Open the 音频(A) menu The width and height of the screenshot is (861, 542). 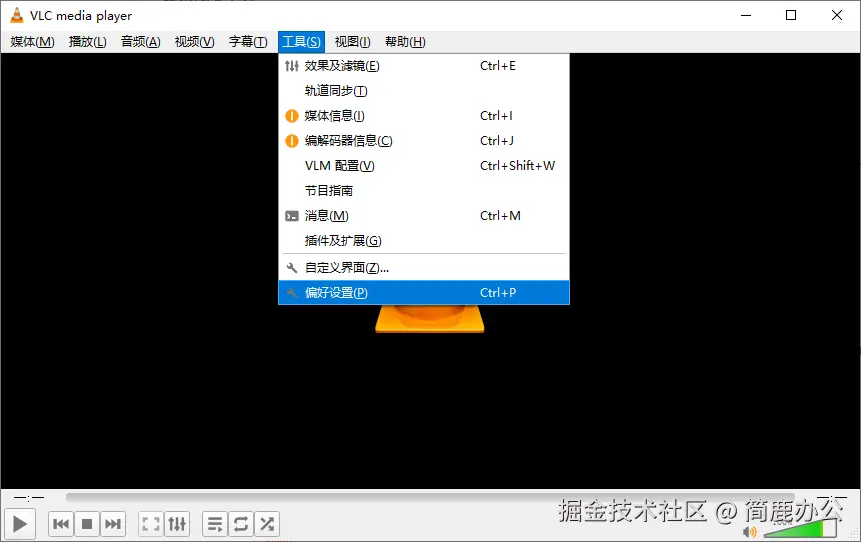point(141,42)
